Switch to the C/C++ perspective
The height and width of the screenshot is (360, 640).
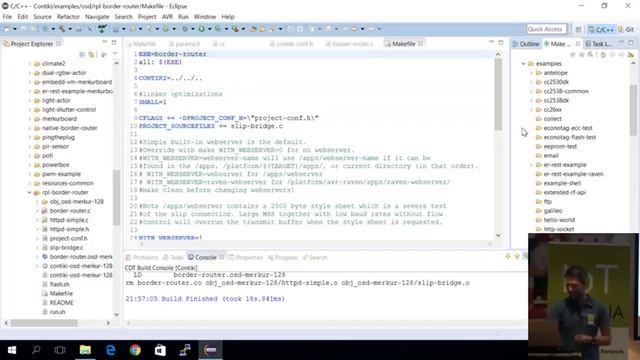pyautogui.click(x=601, y=29)
